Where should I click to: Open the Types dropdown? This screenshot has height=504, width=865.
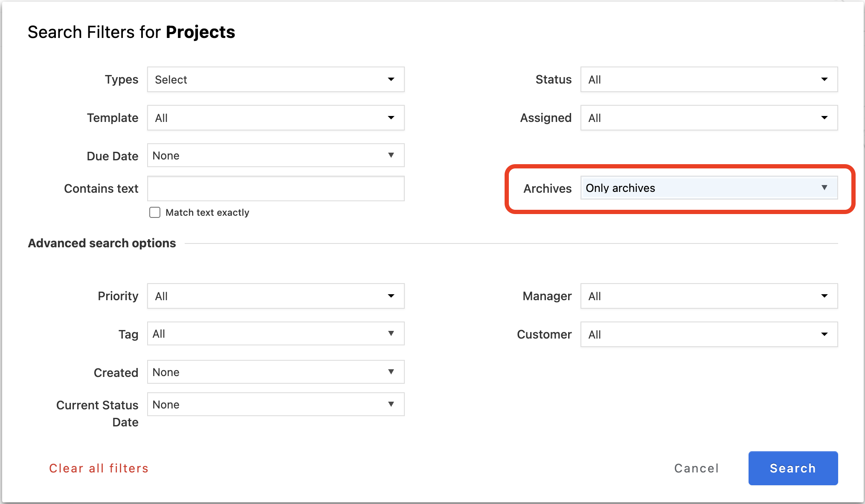(276, 79)
